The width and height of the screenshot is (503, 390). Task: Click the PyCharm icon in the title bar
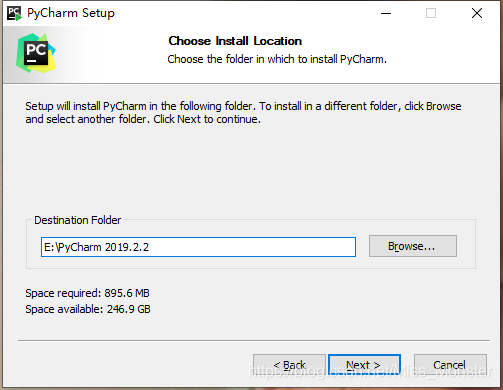[14, 13]
